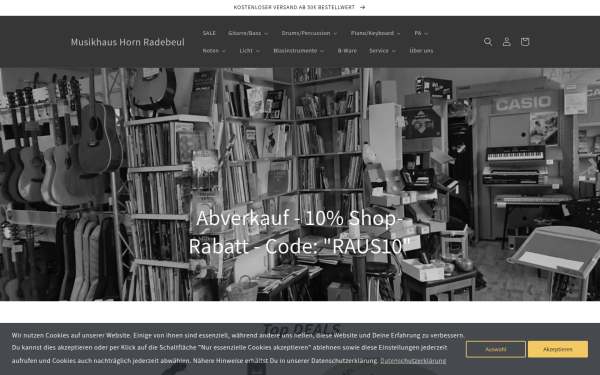
Task: Open the B-Ware menu item
Action: [347, 51]
